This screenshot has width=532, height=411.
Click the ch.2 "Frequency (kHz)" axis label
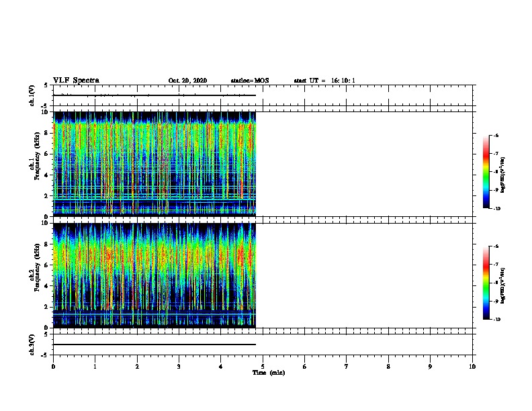pos(37,267)
